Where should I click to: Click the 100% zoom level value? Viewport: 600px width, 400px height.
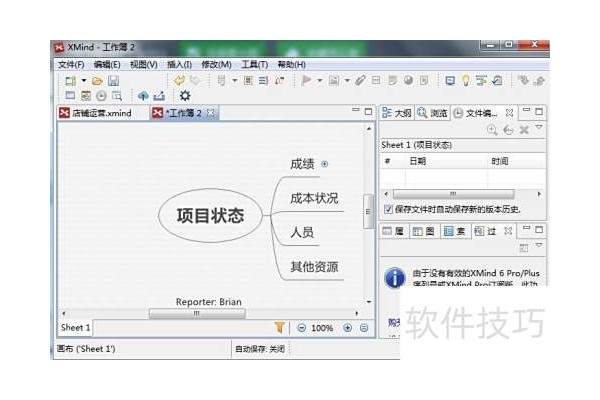click(322, 328)
